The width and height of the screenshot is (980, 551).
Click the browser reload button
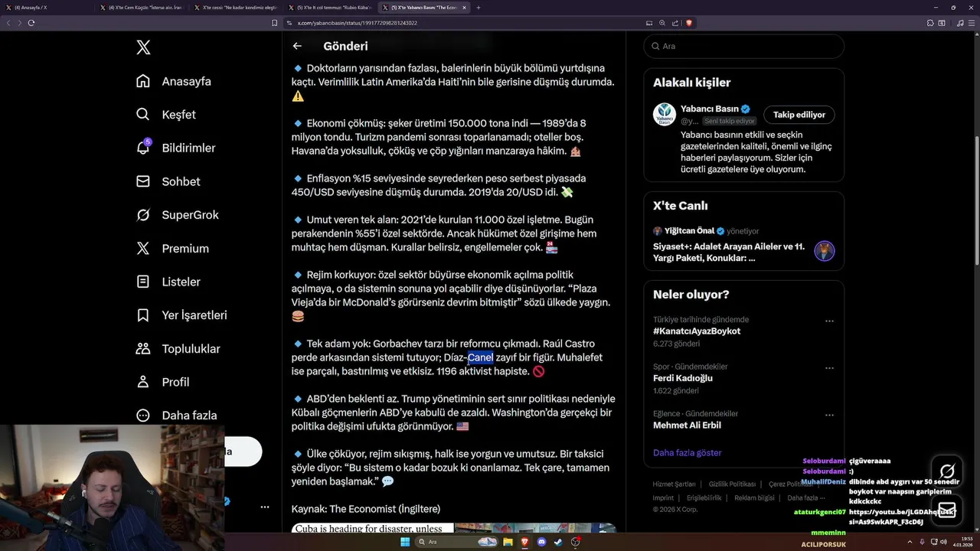[31, 23]
